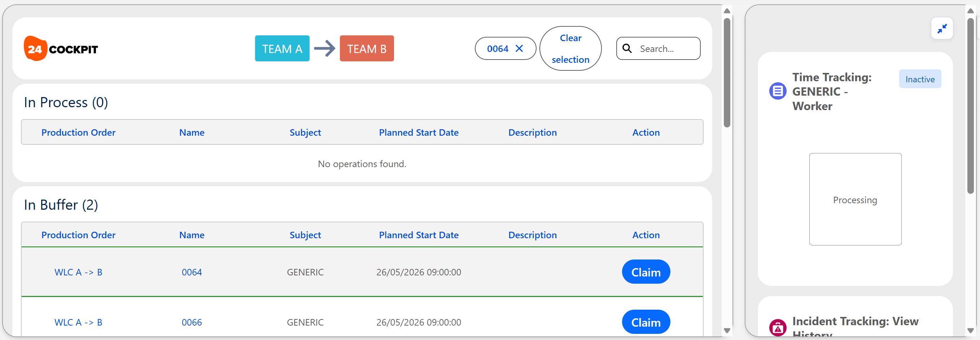Image resolution: width=980 pixels, height=340 pixels.
Task: Click main panel scrollbar up arrow
Action: [727, 11]
